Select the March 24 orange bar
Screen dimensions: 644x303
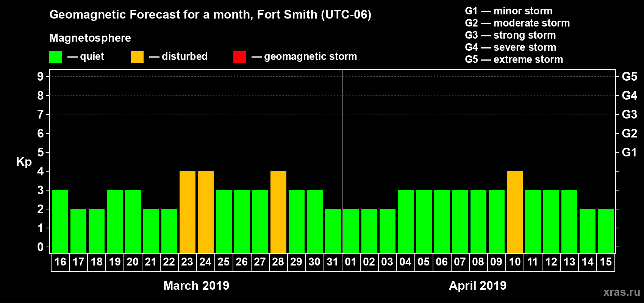(206, 212)
